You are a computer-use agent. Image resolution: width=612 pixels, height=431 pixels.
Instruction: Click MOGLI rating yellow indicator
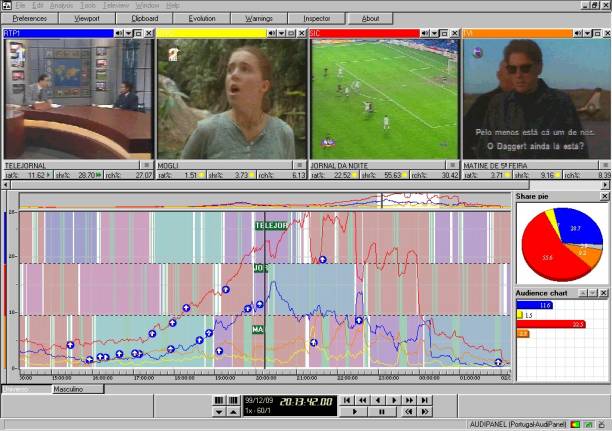pos(201,175)
